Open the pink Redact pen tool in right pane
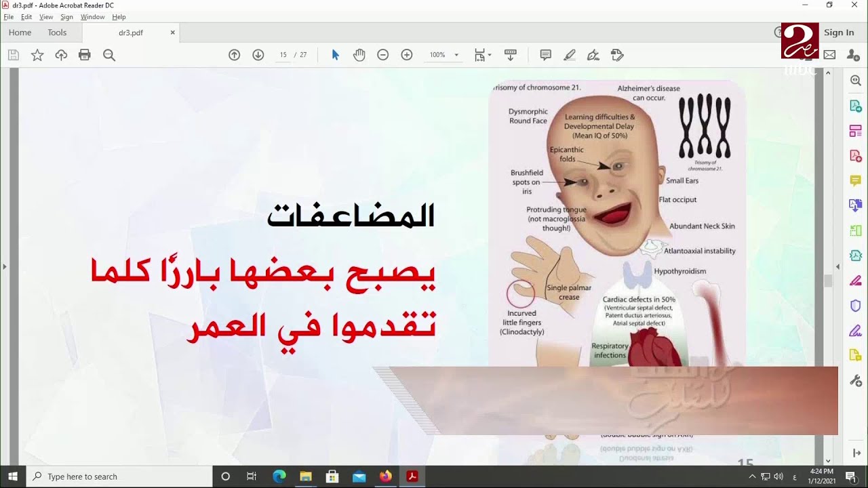Image resolution: width=868 pixels, height=488 pixels. coord(855,281)
